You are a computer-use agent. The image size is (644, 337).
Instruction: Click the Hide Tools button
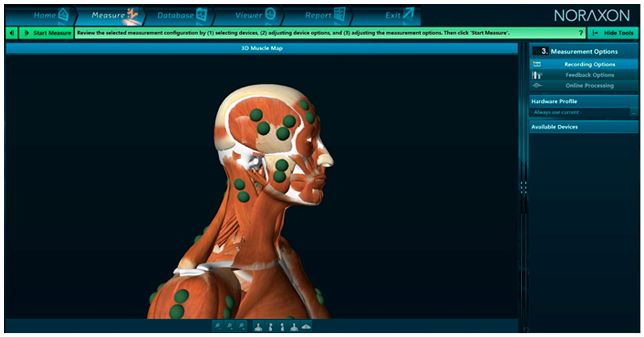tap(613, 33)
